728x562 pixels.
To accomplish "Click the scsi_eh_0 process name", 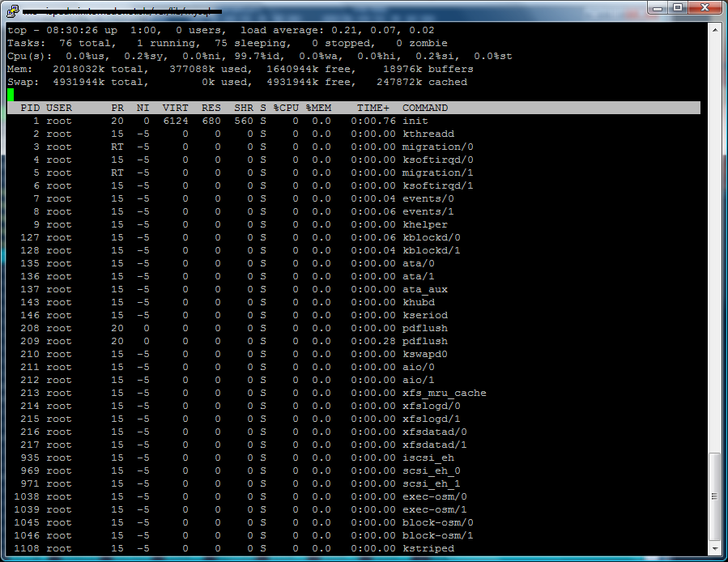I will click(x=432, y=471).
